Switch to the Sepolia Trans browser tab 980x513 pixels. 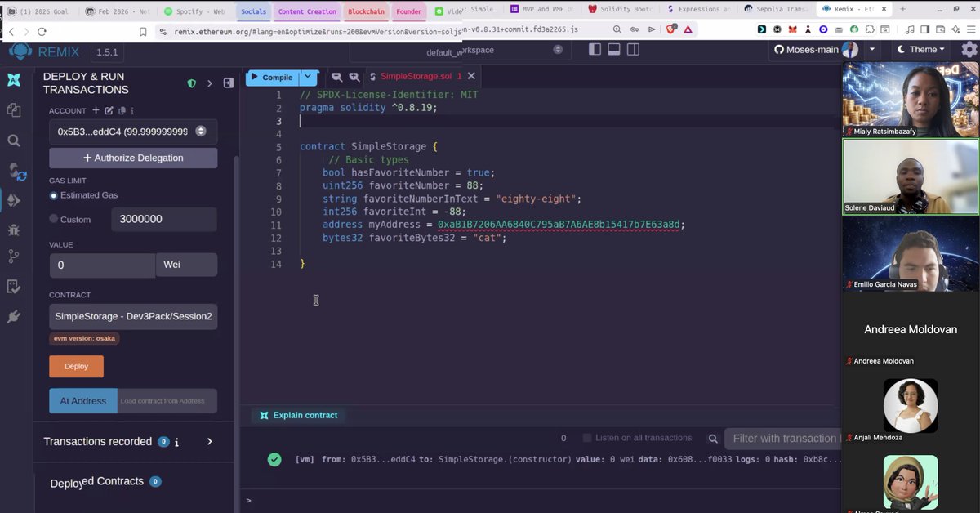tap(773, 9)
